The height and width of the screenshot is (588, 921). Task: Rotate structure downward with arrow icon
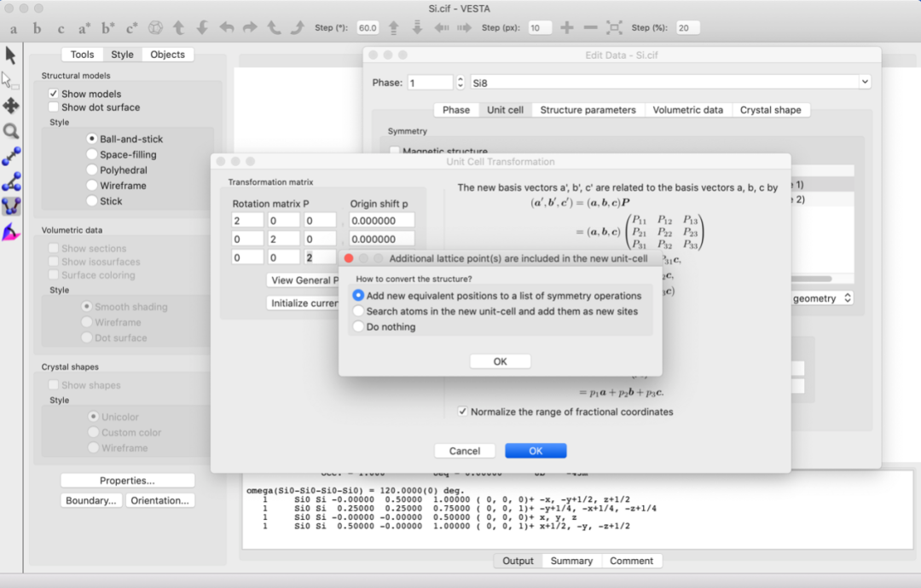point(203,27)
